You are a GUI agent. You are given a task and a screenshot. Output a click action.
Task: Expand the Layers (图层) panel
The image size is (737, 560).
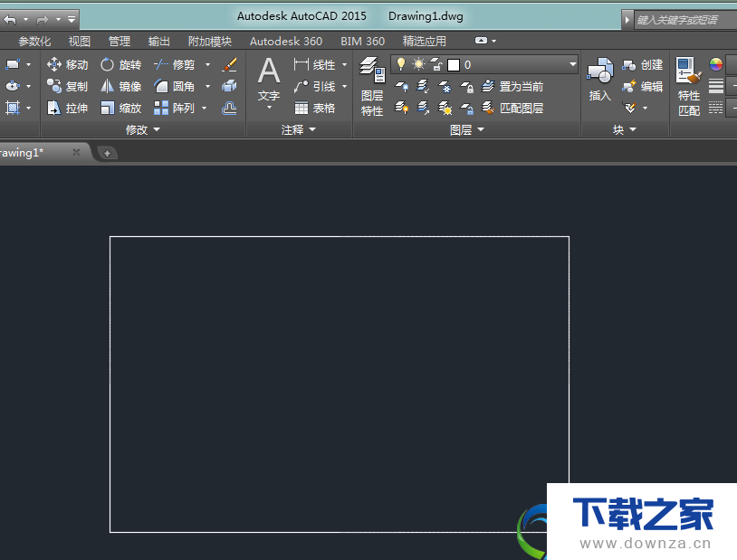(x=466, y=129)
